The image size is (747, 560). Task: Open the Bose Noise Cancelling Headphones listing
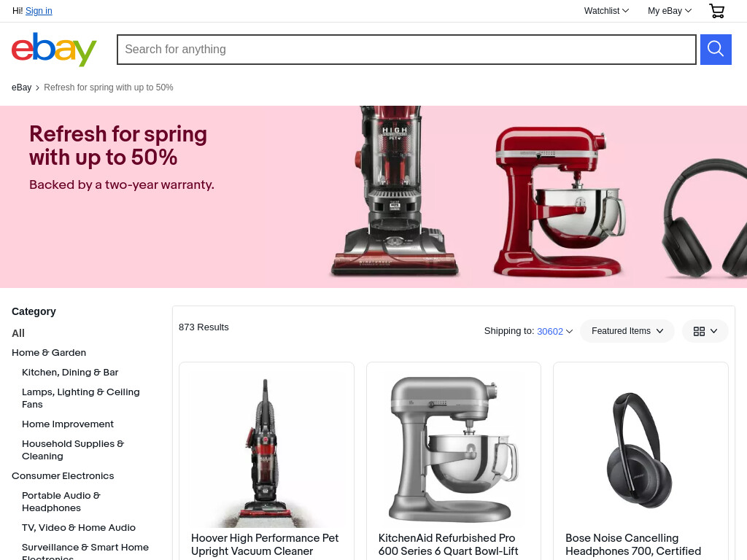click(x=633, y=545)
